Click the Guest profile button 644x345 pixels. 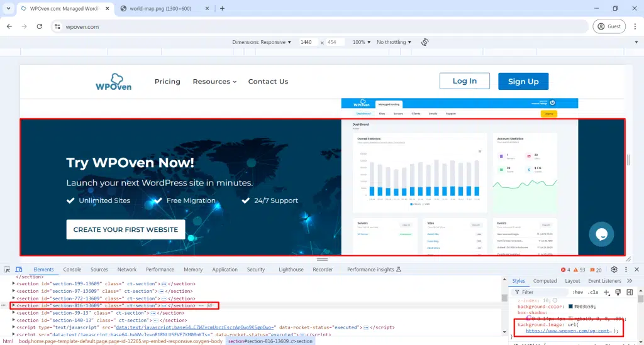click(610, 26)
